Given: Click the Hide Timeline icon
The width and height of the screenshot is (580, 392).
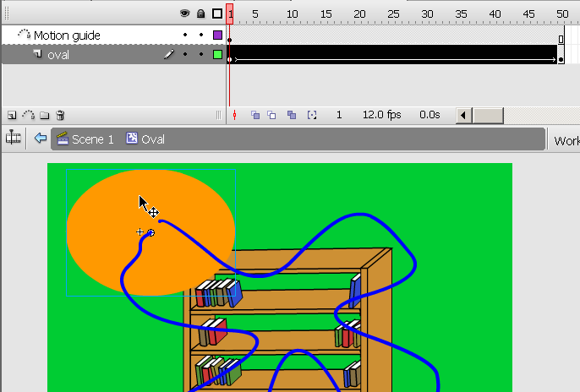Looking at the screenshot, I should (13, 138).
